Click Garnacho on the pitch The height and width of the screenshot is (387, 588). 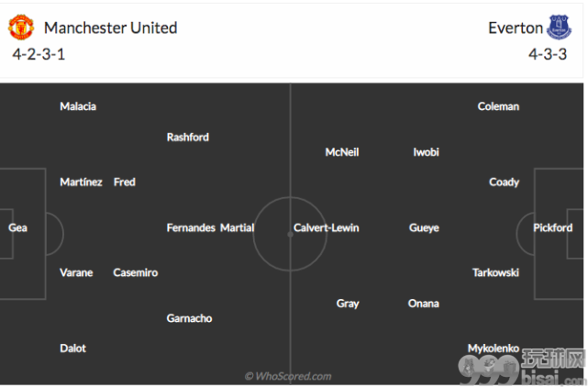coord(189,318)
